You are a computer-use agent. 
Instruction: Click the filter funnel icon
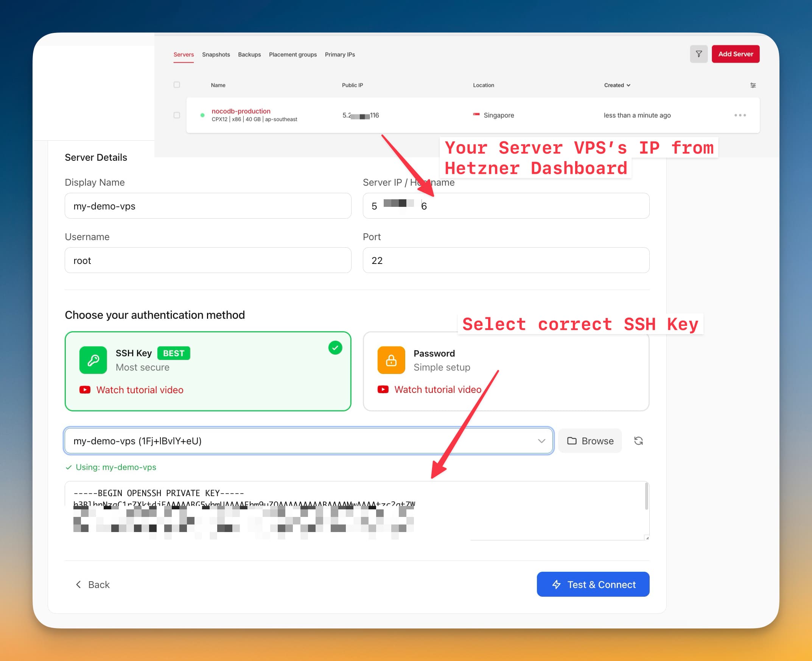point(698,54)
